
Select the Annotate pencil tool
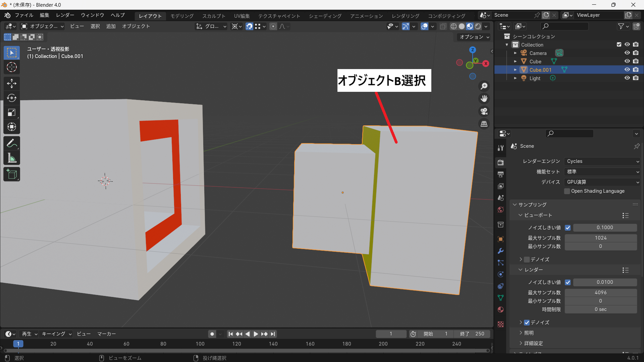coord(12,143)
